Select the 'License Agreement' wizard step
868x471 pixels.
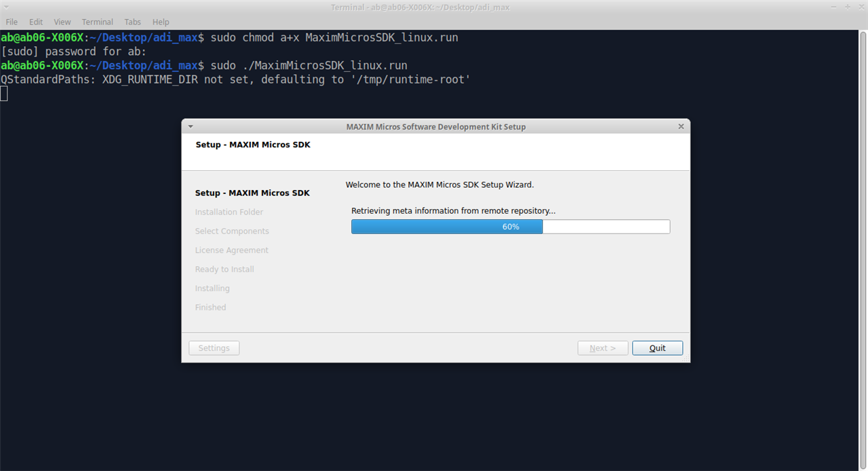point(232,250)
